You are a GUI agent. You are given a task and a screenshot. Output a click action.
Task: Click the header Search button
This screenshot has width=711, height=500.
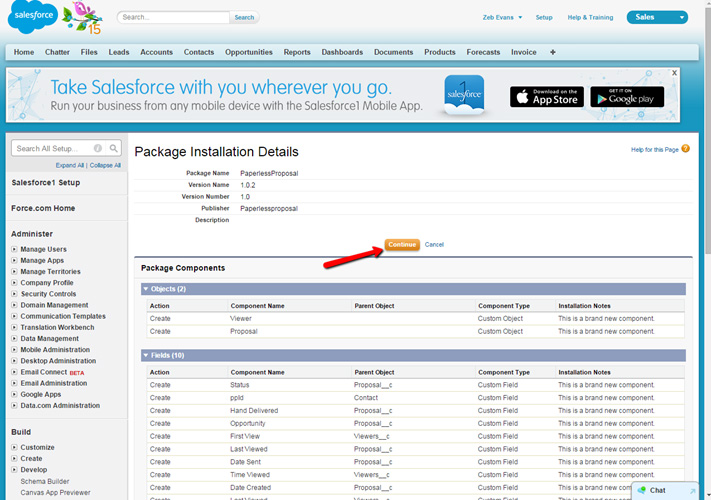(x=244, y=17)
